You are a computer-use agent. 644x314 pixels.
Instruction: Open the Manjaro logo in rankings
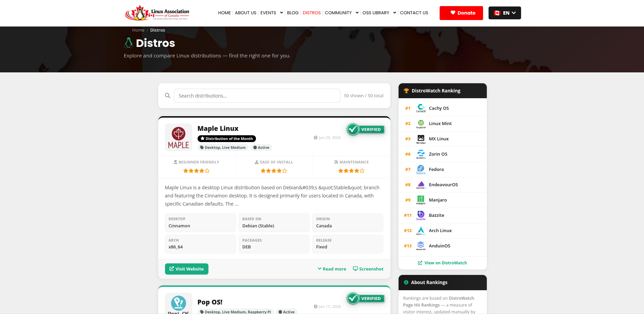tap(421, 200)
